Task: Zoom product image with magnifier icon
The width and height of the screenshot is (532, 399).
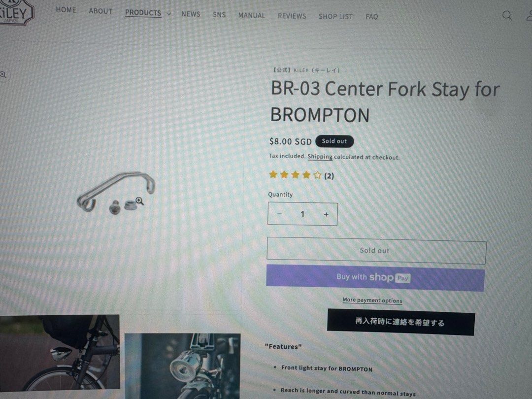Action: point(139,201)
